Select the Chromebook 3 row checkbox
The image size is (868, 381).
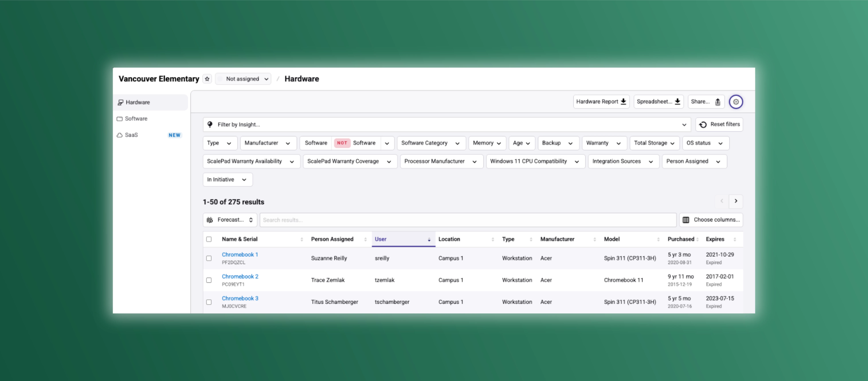pyautogui.click(x=209, y=302)
